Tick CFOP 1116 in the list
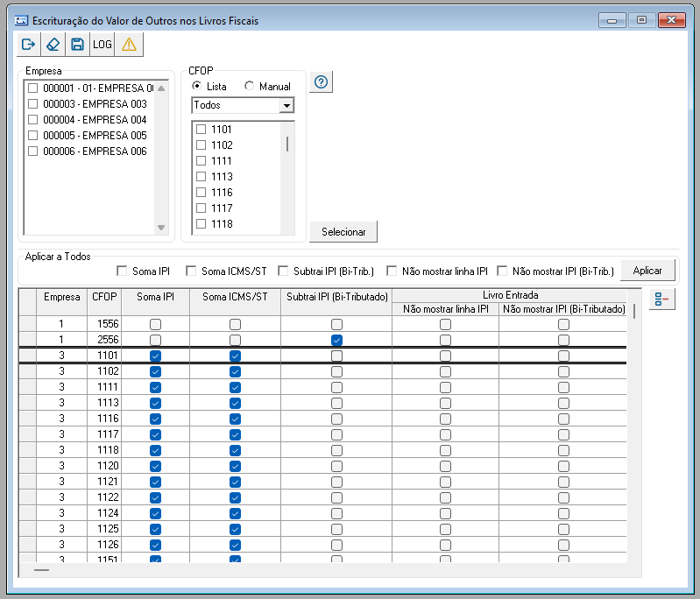This screenshot has height=599, width=700. (x=201, y=192)
